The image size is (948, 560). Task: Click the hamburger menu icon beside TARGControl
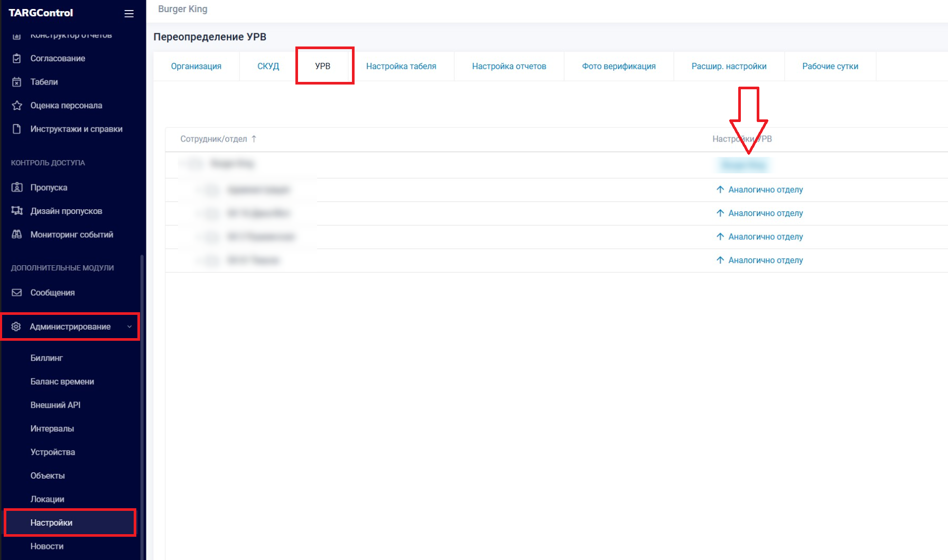coord(129,14)
